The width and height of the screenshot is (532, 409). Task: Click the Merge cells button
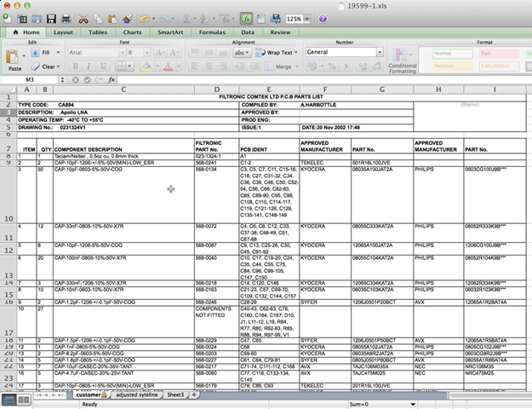coord(281,66)
